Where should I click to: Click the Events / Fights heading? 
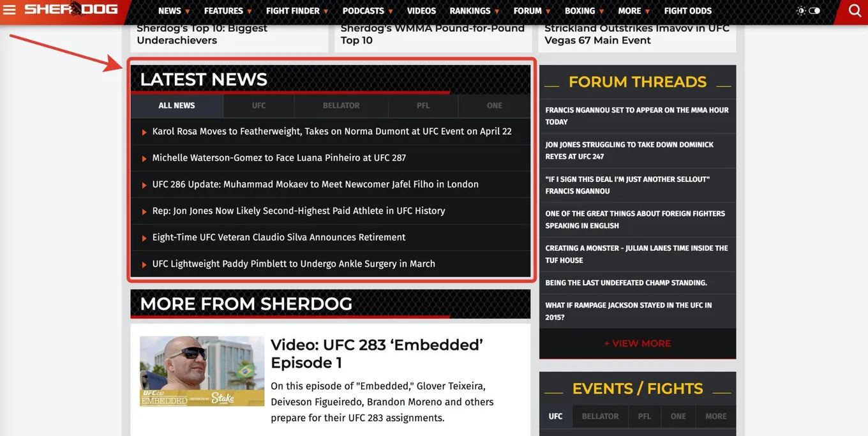click(638, 389)
